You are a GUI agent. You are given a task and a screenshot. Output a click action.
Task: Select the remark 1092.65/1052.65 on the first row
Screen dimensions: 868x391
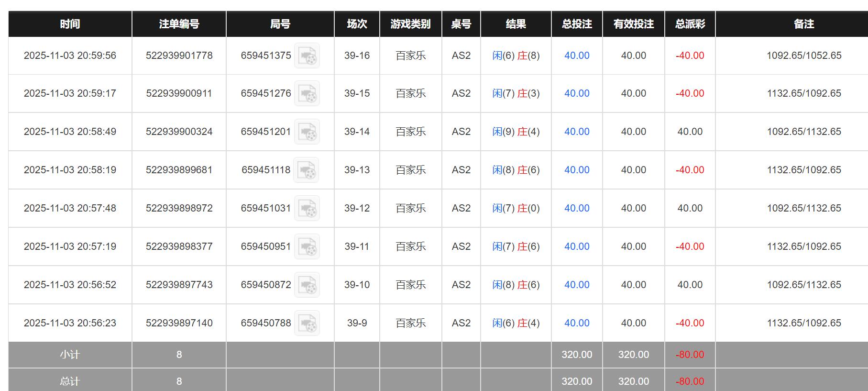coord(803,56)
